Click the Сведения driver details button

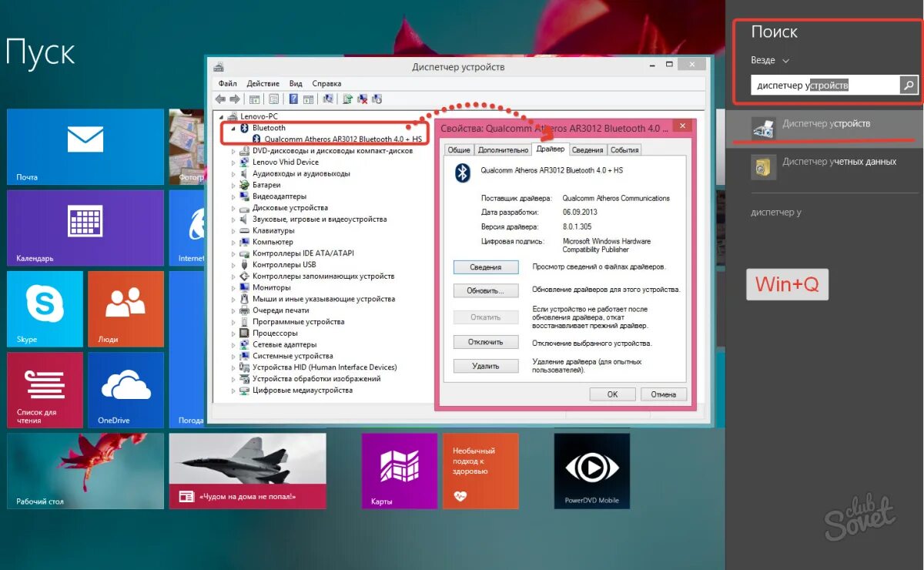[486, 267]
